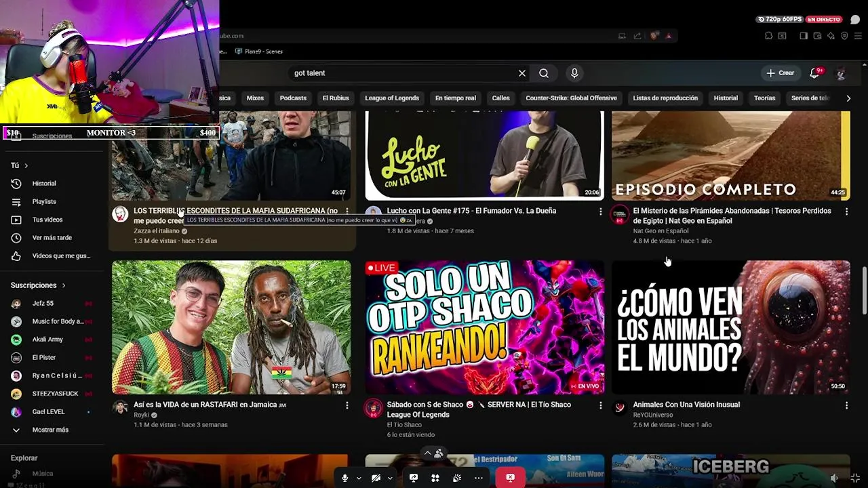
Task: Select the El Rubius filter chip
Action: pos(336,98)
